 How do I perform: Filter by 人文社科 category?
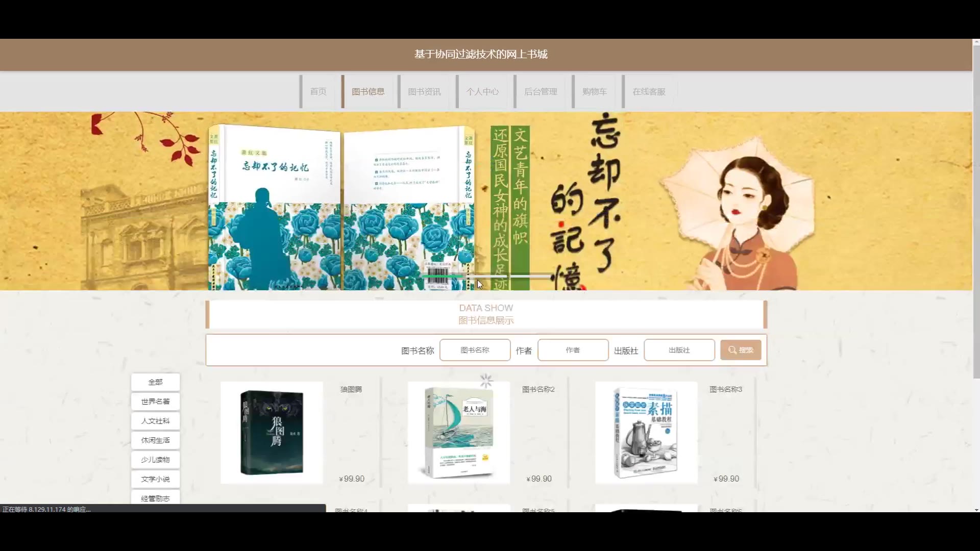[155, 421]
